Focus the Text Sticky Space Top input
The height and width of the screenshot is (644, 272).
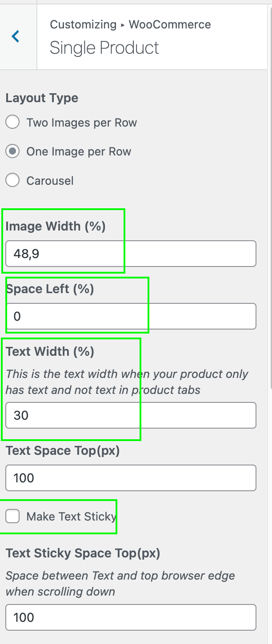[x=131, y=617]
